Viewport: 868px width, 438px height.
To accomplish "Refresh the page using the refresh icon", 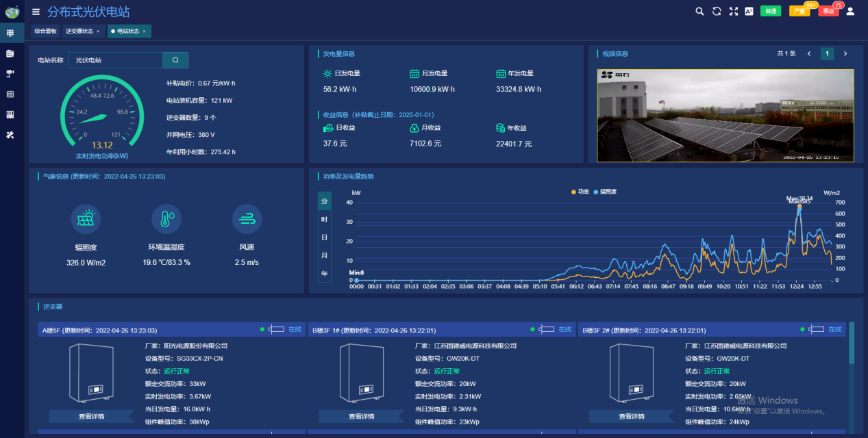I will coord(717,11).
